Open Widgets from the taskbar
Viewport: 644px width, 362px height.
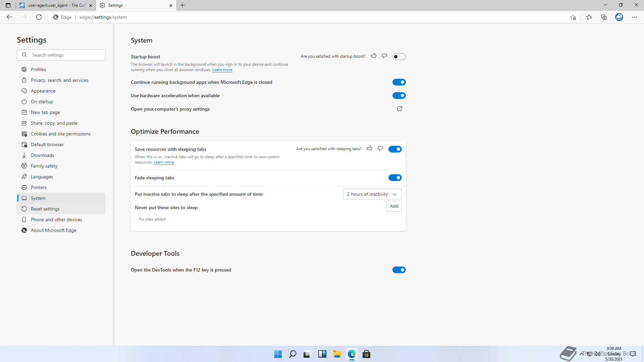point(322,354)
